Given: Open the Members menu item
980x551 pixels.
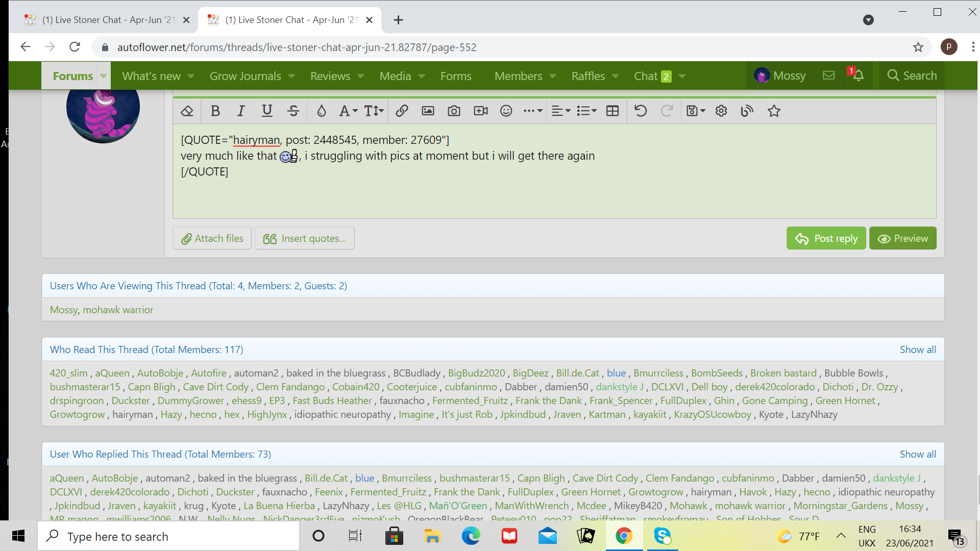Looking at the screenshot, I should click(518, 76).
